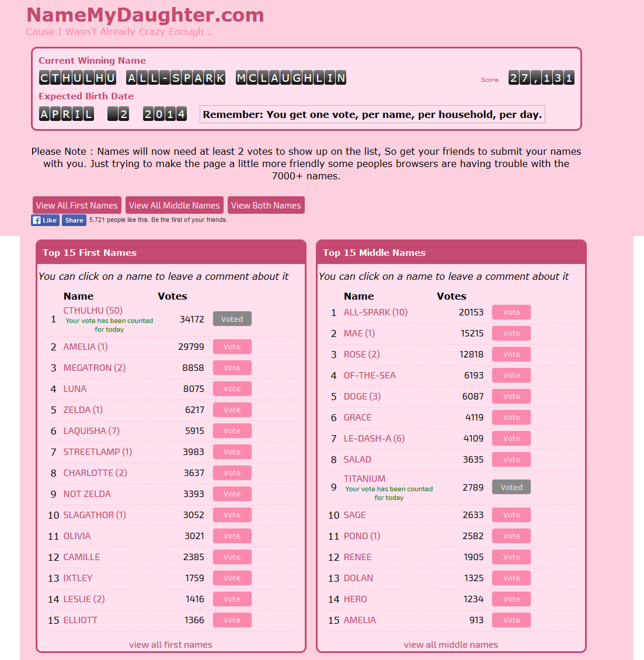
Task: Cast a vote for middle name ALL-SPARK
Action: pos(511,312)
